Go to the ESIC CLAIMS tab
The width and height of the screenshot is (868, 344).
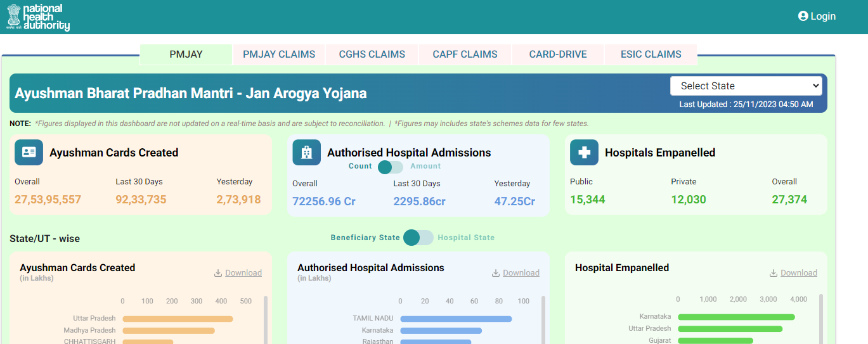pos(651,54)
